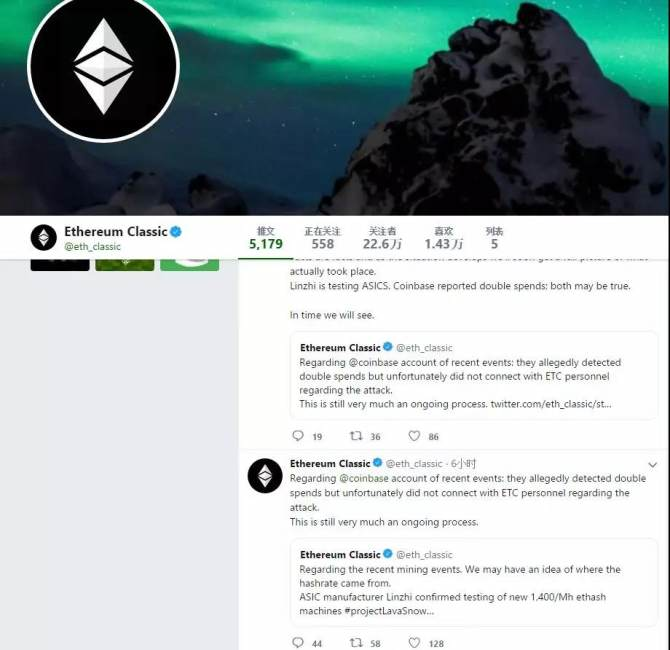670x650 pixels.
Task: Click the reply icon on the tweet with 19 replies
Action: click(x=298, y=436)
